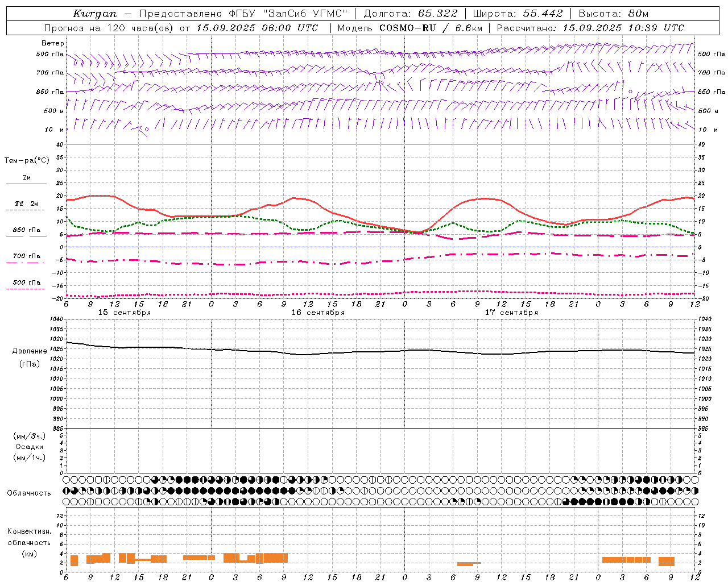728x582 pixels.
Task: Select the 'Долгота: 65.322' header field
Action: (410, 14)
